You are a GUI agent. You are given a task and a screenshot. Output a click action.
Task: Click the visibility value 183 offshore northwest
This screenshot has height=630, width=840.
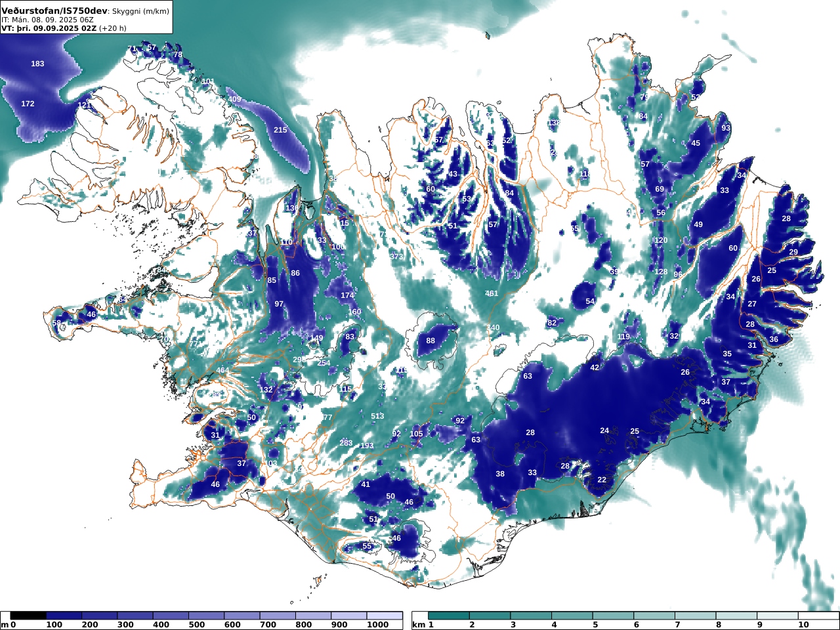(x=37, y=64)
